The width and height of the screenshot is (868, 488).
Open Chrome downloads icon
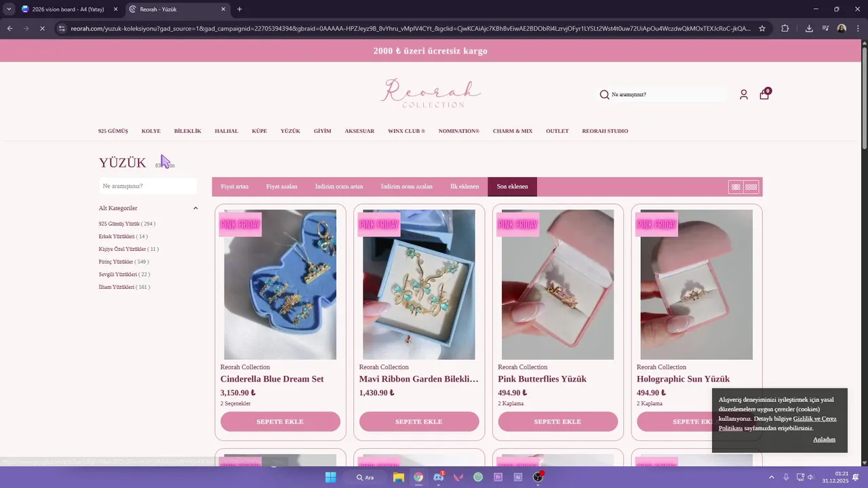click(809, 28)
